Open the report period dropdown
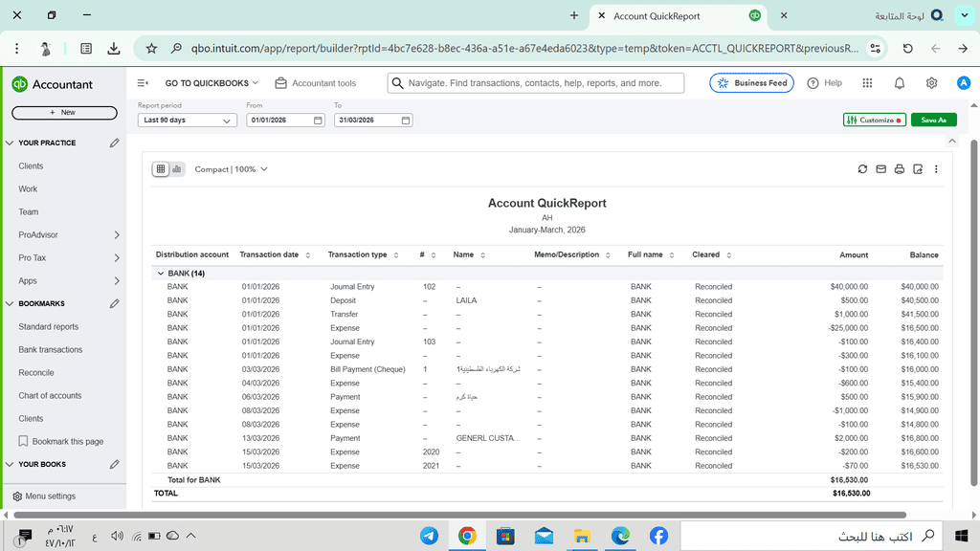 tap(188, 121)
